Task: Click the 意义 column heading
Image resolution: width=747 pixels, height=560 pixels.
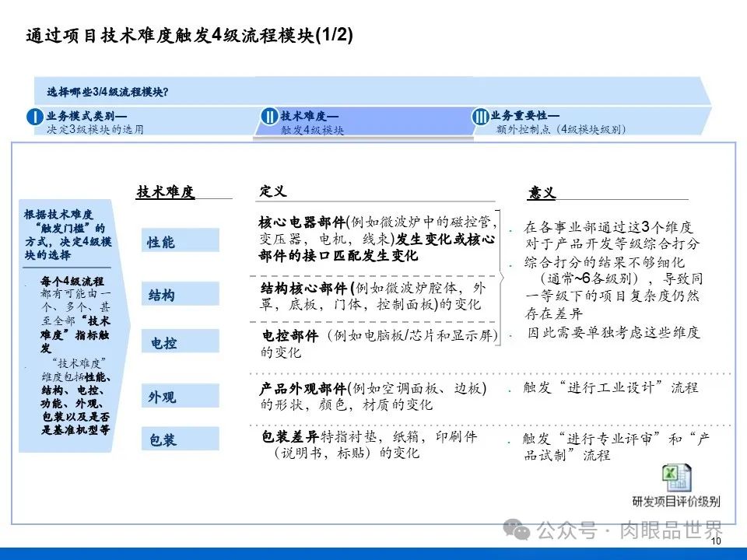Action: tap(542, 192)
